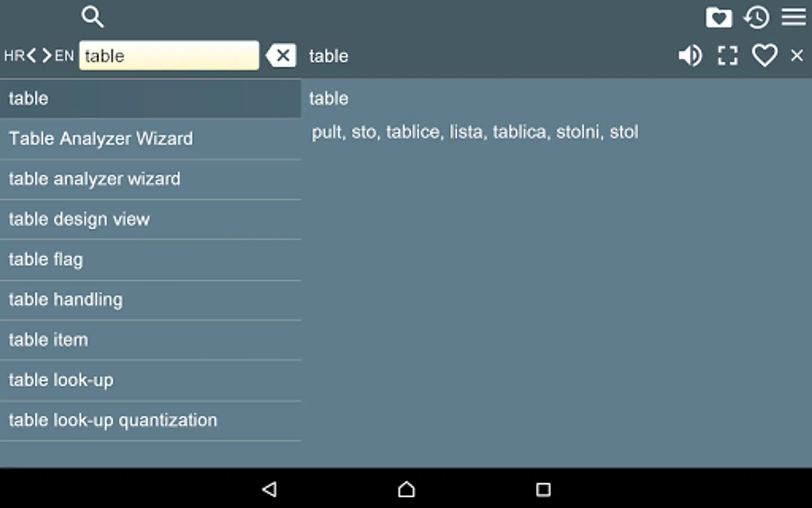The image size is (812, 508).
Task: Open 'table flag' entry
Action: coord(151,260)
